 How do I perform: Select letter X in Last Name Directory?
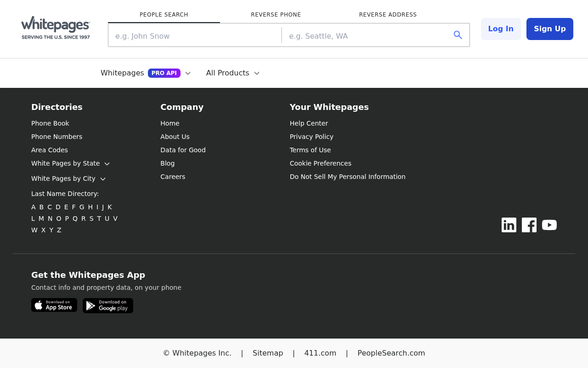pos(44,230)
